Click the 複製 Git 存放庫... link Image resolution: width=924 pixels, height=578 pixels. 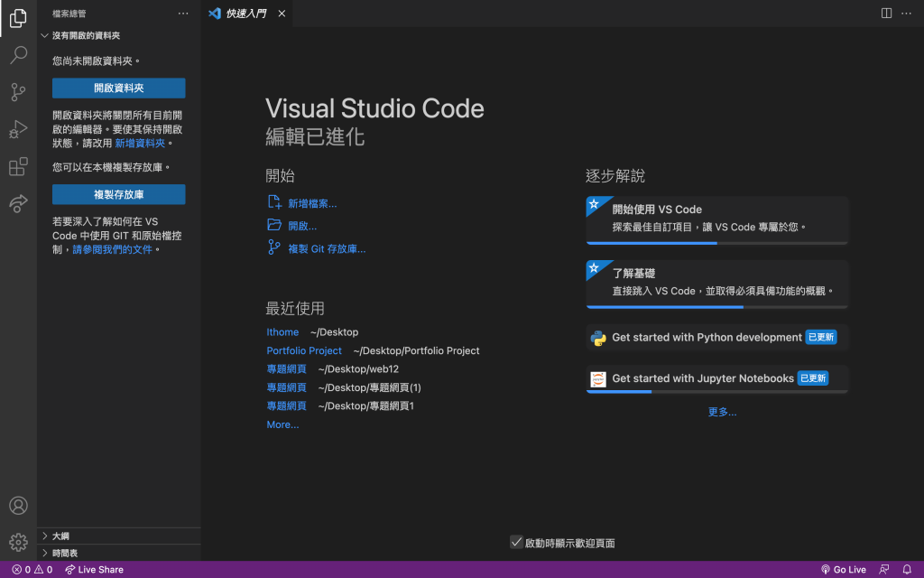[x=327, y=249]
